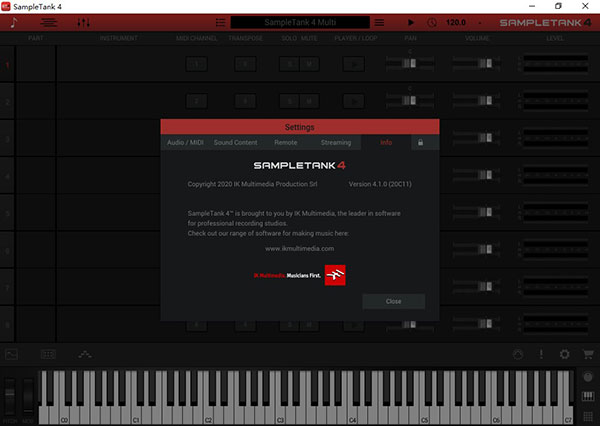Open the MIDI channel box of part 1
Viewport: 600px width, 426px height.
[196, 64]
